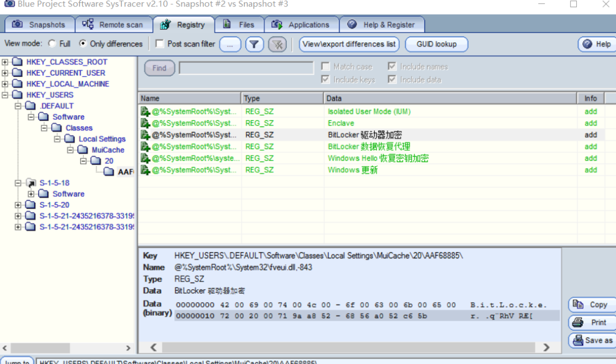616x364 pixels.
Task: Expand Software under S-1-5-18
Action: pyautogui.click(x=30, y=194)
